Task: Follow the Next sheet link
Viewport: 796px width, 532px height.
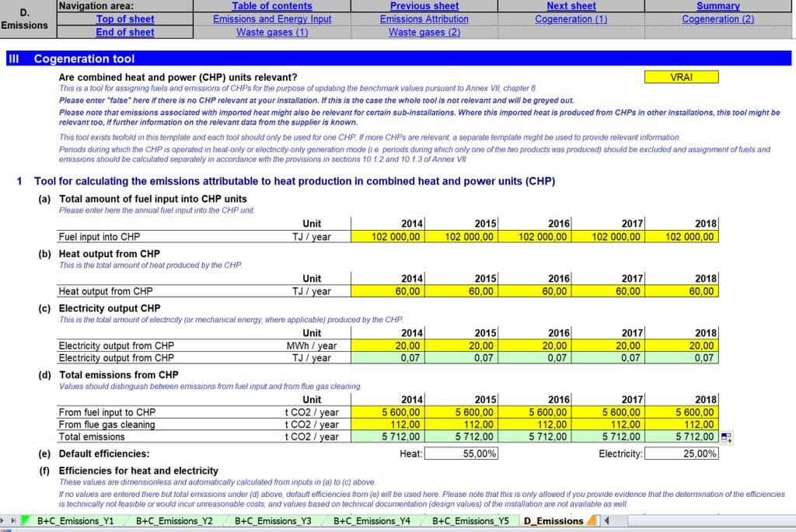Action: (571, 6)
